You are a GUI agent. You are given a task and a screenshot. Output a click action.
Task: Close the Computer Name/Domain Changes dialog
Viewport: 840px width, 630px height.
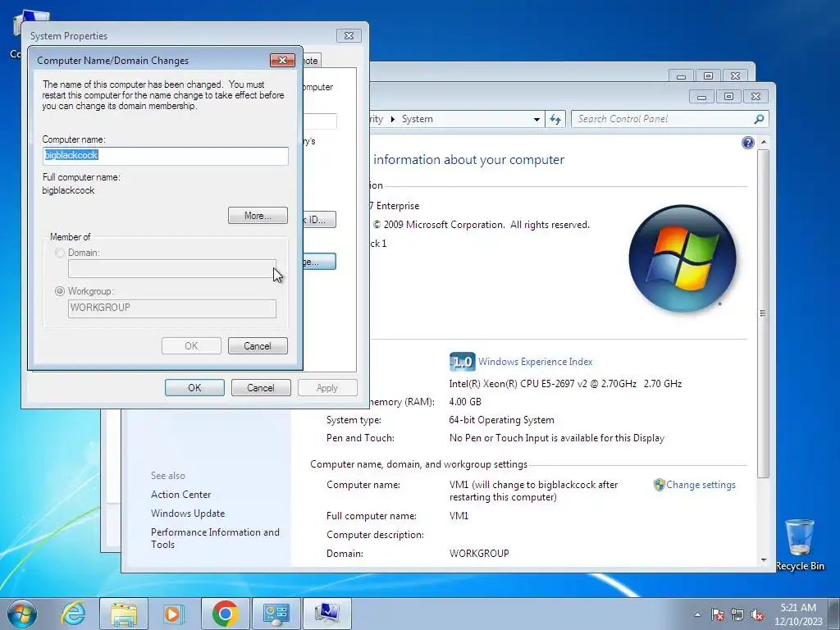(x=282, y=61)
